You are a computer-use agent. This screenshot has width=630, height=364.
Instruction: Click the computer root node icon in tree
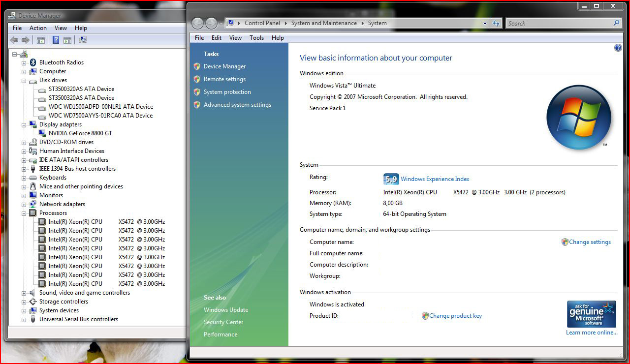click(24, 54)
